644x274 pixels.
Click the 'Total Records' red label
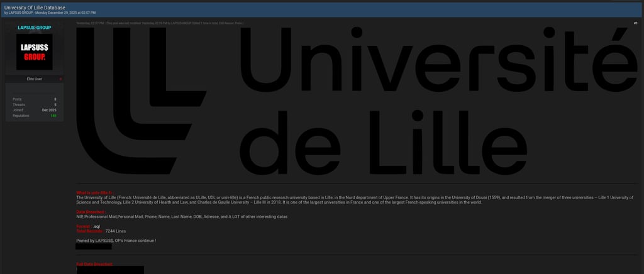point(90,231)
